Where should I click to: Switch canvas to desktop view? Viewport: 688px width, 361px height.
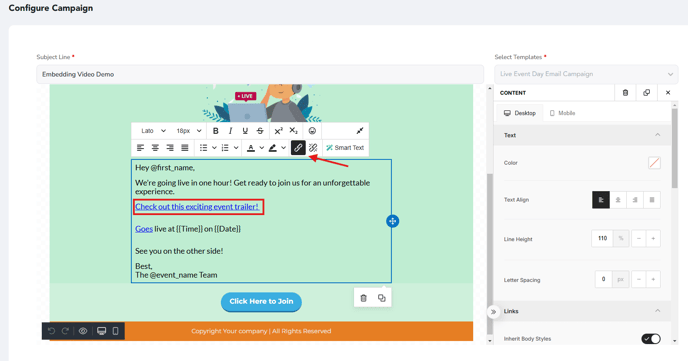click(x=101, y=331)
